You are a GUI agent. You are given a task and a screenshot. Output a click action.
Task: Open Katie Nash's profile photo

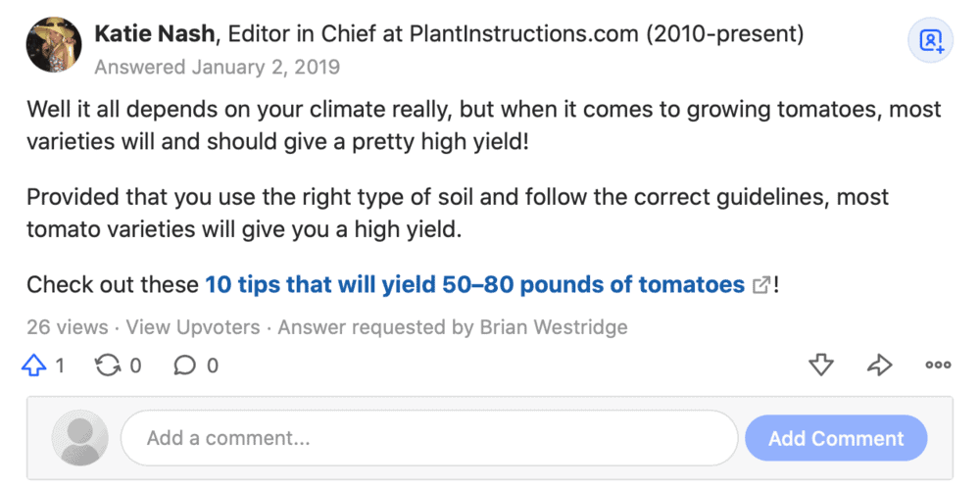[54, 43]
